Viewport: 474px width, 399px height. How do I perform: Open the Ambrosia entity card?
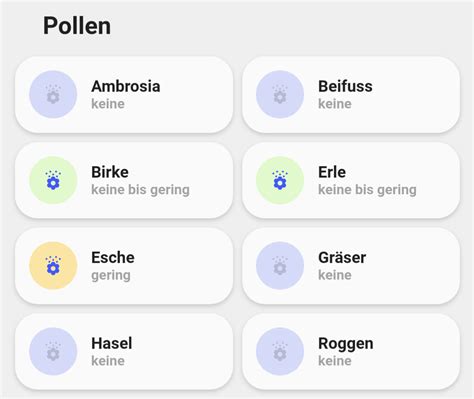tap(124, 95)
